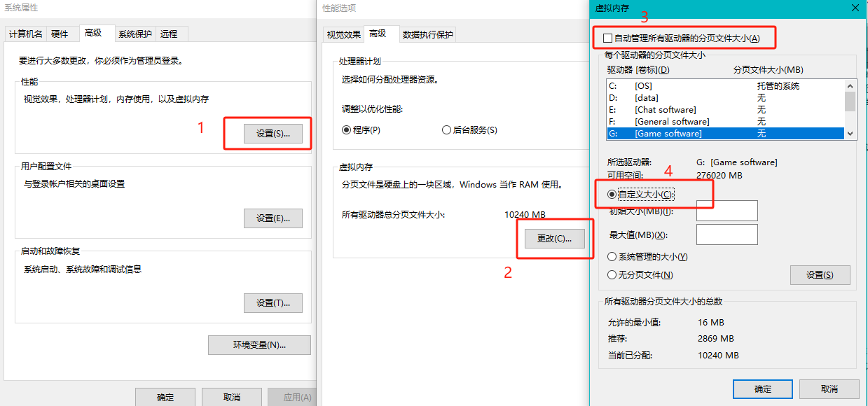Image resolution: width=868 pixels, height=406 pixels.
Task: Select drive E: [Chat software] row
Action: pyautogui.click(x=701, y=110)
